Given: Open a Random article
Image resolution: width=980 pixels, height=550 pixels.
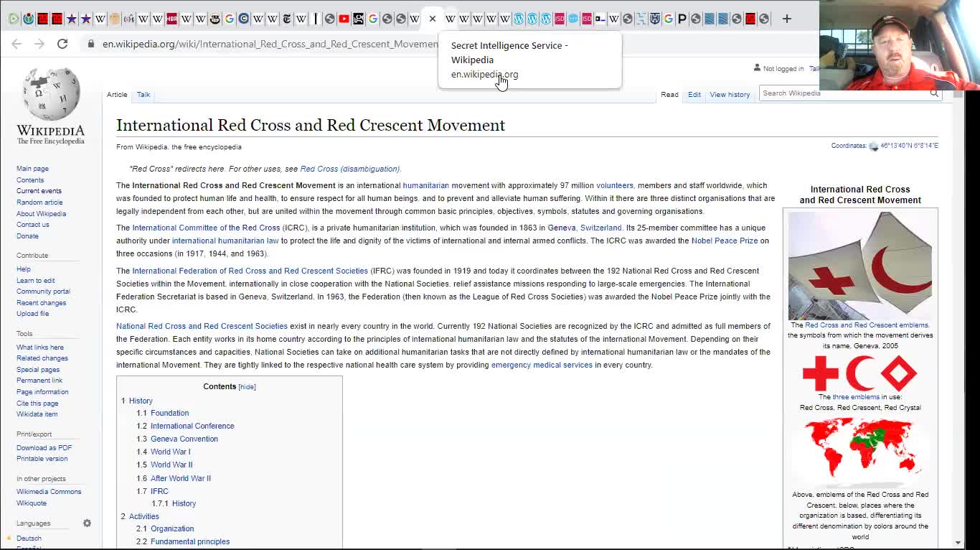Looking at the screenshot, I should pyautogui.click(x=39, y=202).
